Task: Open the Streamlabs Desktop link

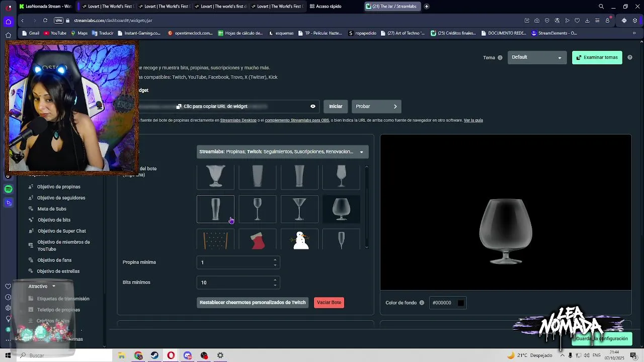Action: point(238,120)
